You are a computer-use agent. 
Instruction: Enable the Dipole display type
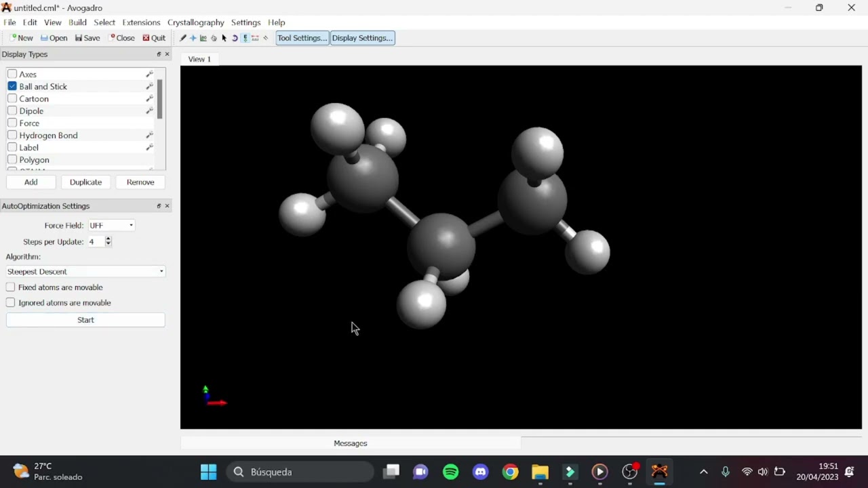12,110
